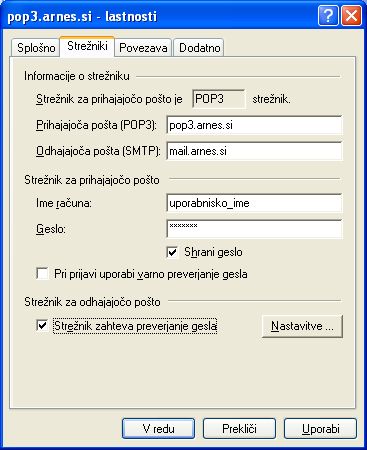Click the Odhajajoča pošta (SMTP) field
Screen dimensions: 367x450
pos(254,151)
